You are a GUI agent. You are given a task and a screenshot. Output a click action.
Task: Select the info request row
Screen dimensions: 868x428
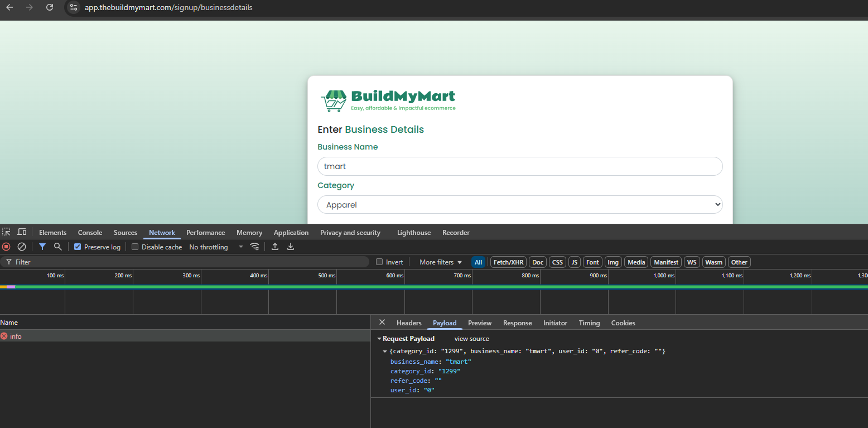pyautogui.click(x=185, y=336)
